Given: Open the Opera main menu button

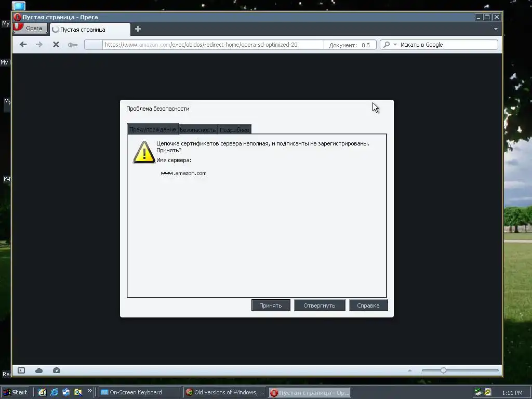Looking at the screenshot, I should coord(30,28).
